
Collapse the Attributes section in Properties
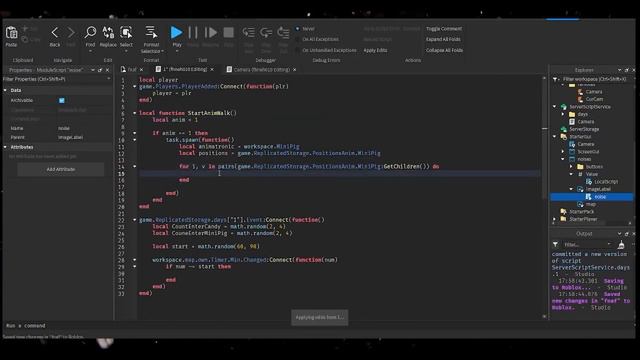point(6,147)
